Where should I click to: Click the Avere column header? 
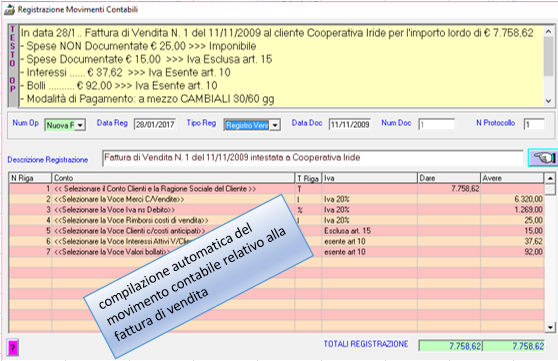click(512, 178)
